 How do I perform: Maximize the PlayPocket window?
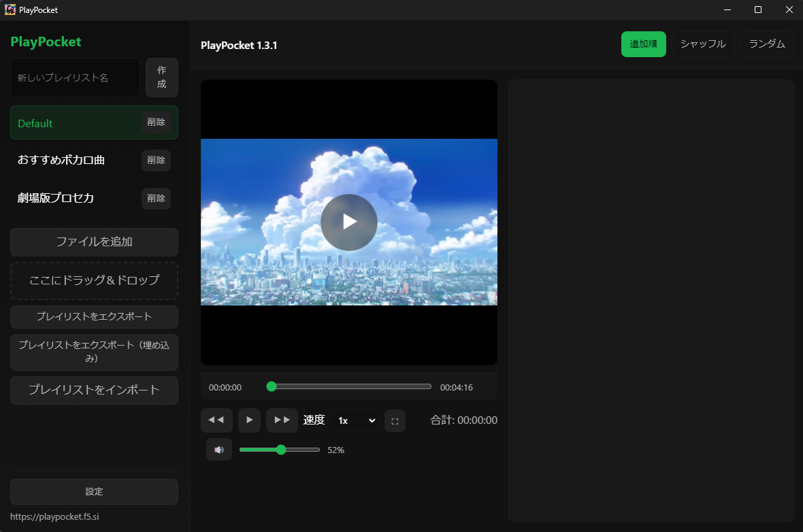758,10
